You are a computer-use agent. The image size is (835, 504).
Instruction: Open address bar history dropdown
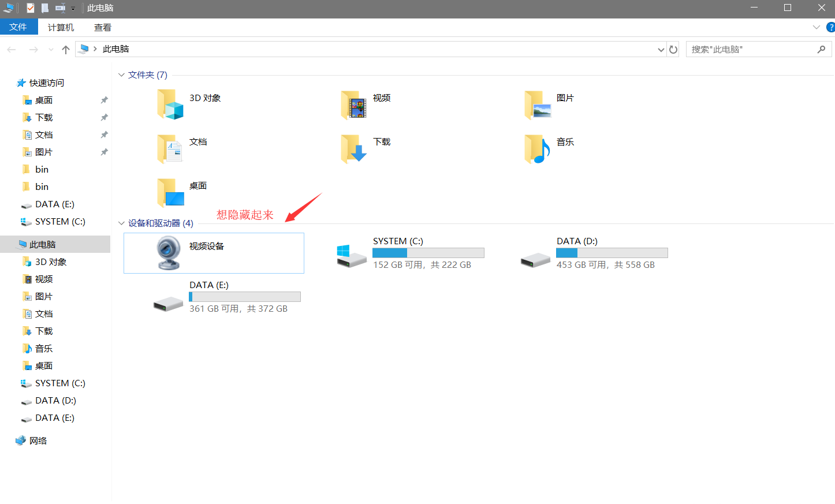pyautogui.click(x=661, y=50)
